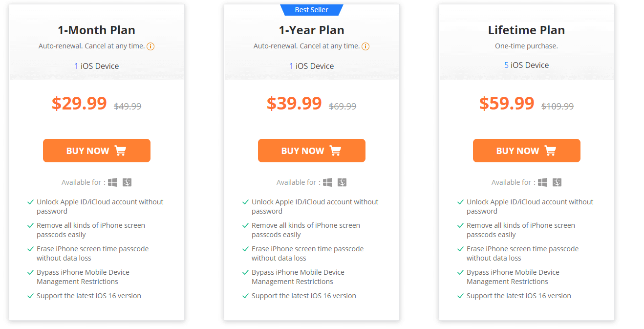Click info icon beside 1-Year Plan auto-renewal

[365, 46]
